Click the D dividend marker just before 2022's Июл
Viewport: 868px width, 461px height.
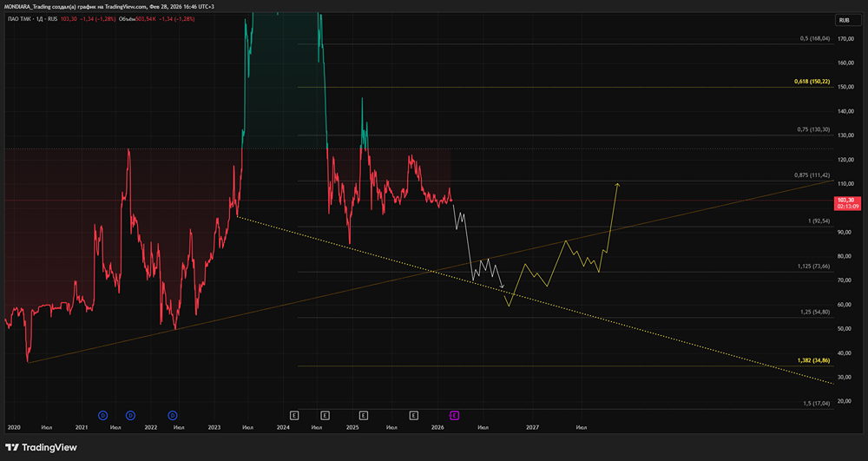pyautogui.click(x=173, y=415)
